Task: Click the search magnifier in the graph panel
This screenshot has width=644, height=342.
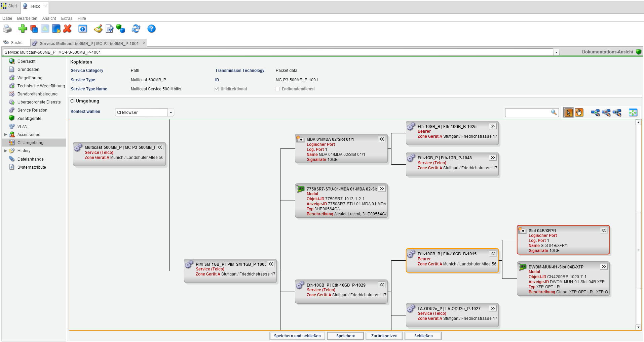Action: click(554, 113)
